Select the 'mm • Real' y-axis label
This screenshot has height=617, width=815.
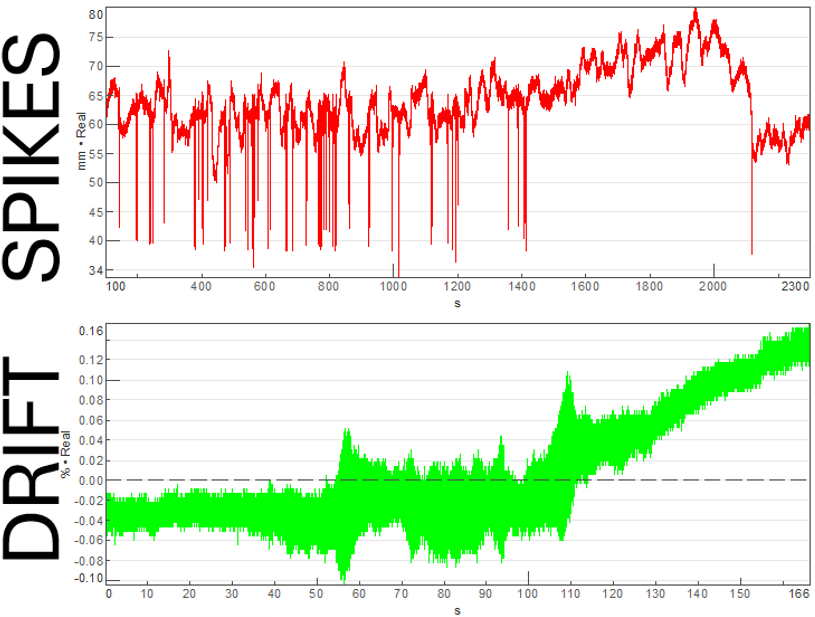84,142
